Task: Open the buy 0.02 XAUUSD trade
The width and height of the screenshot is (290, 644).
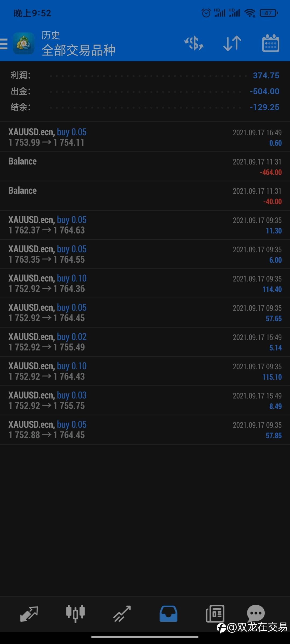Action: coord(145,342)
